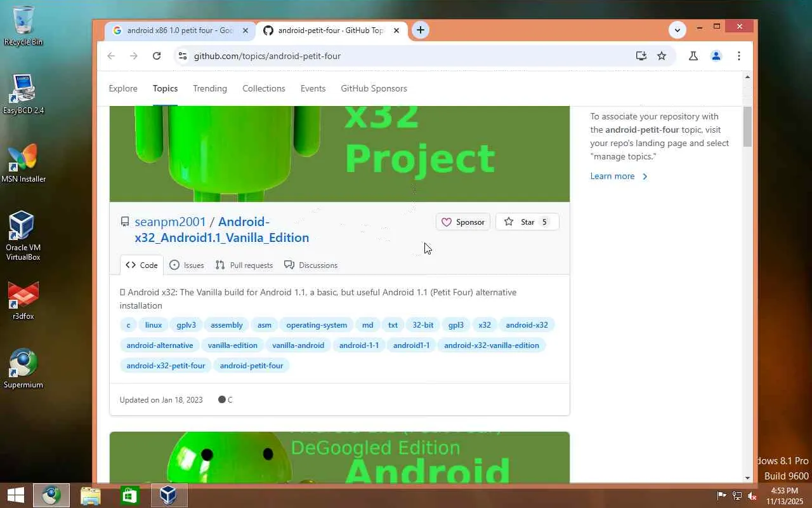Go to the Trending navigation item
The width and height of the screenshot is (812, 508).
click(x=210, y=88)
